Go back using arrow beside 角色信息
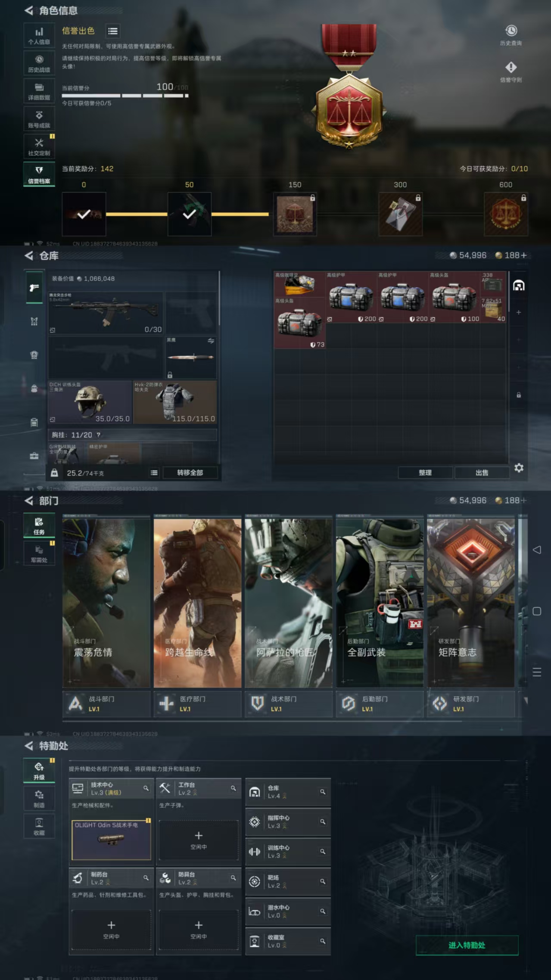 point(29,10)
